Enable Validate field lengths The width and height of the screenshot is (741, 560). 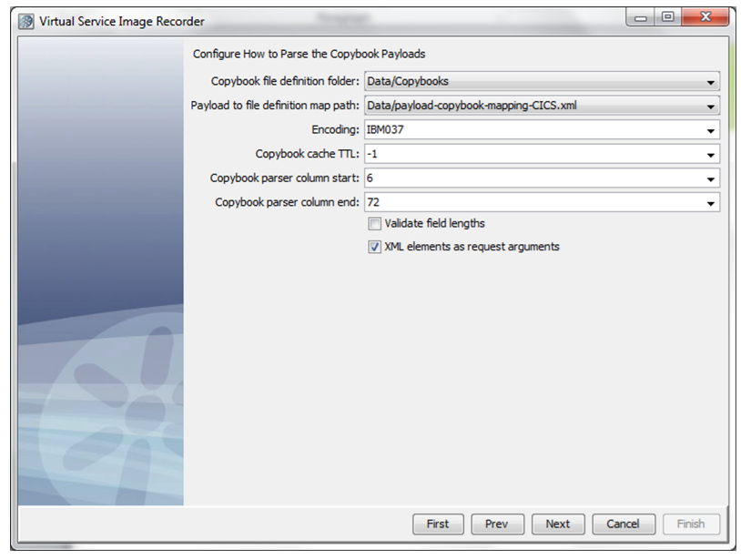374,223
